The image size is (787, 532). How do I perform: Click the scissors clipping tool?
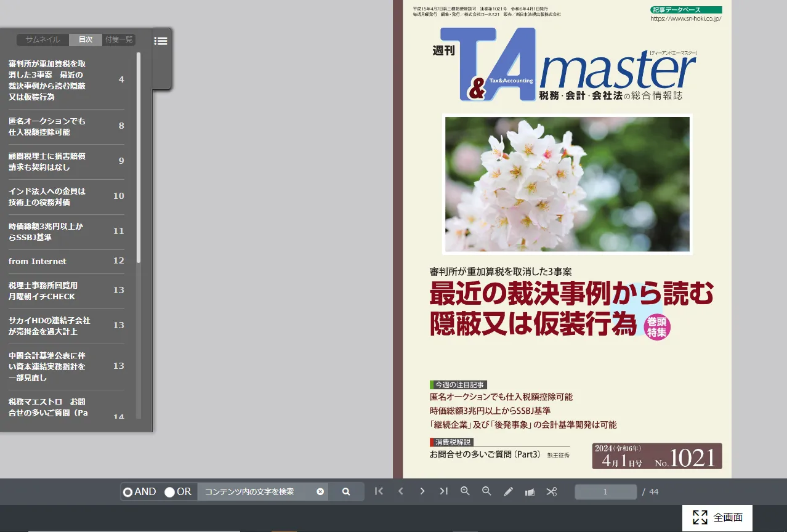pos(551,491)
